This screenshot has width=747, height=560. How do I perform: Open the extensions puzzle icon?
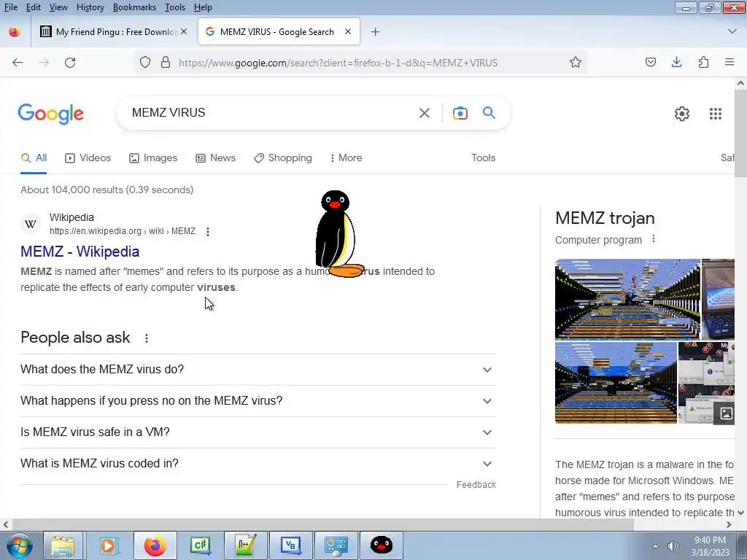(x=703, y=63)
